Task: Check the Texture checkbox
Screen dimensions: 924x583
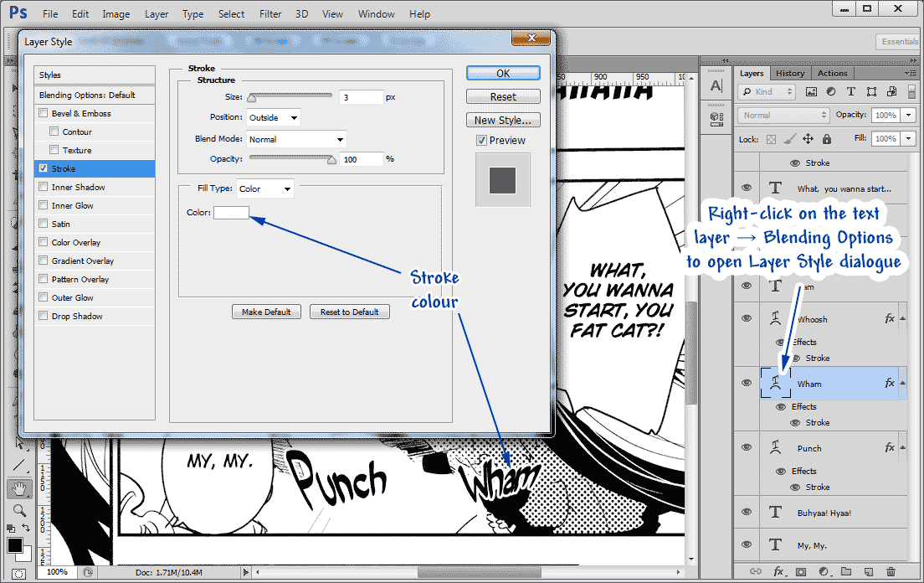Action: pyautogui.click(x=54, y=150)
